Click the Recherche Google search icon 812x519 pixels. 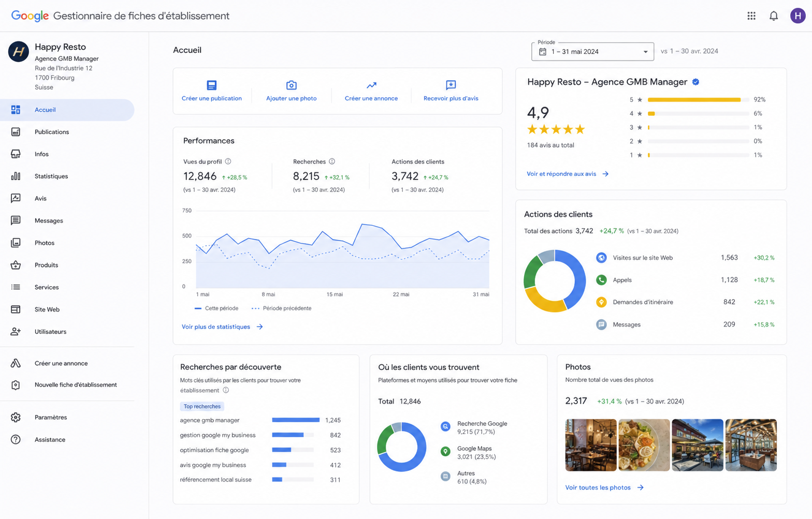pos(445,426)
